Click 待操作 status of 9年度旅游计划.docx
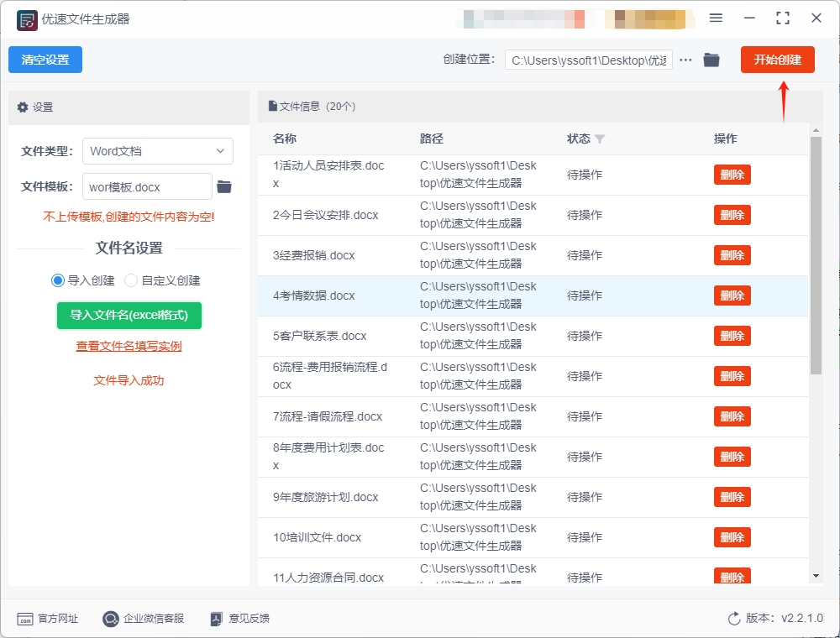Screen dimensions: 840x638 585,497
